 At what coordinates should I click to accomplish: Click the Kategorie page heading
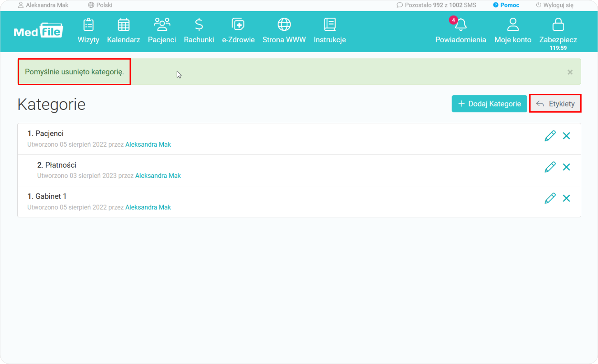pos(51,104)
